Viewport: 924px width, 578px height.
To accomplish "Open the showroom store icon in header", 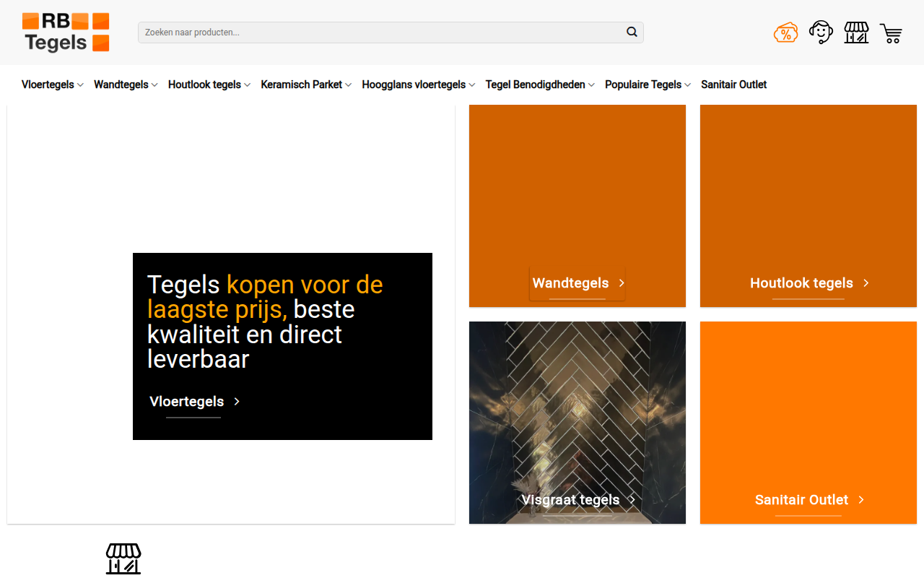I will pos(856,33).
